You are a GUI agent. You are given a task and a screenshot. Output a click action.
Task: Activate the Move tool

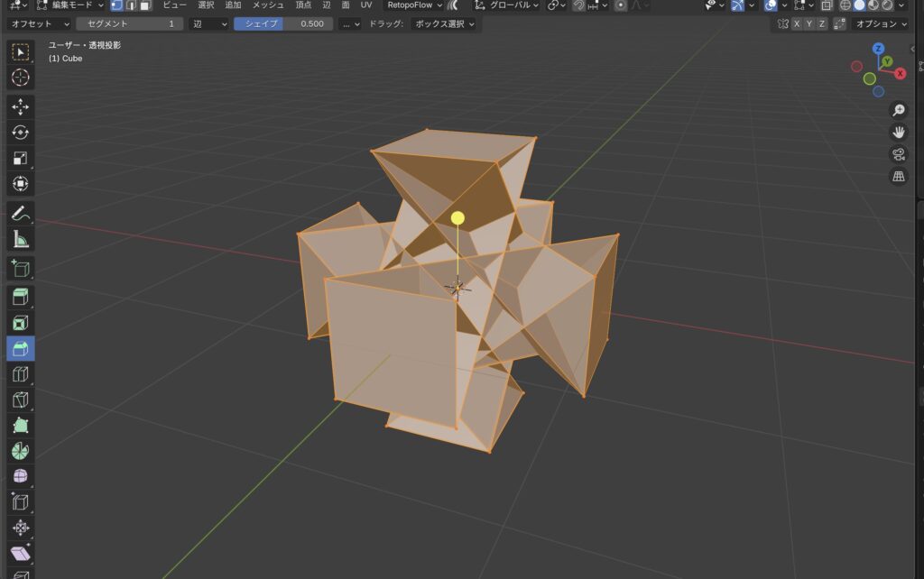pos(21,106)
